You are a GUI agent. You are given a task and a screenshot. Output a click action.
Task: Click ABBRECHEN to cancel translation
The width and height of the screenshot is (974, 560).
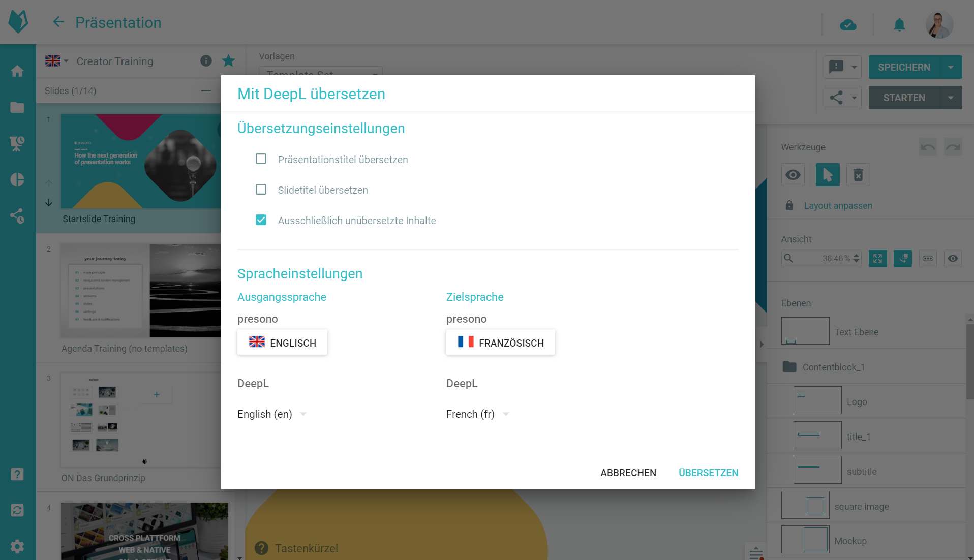click(x=628, y=473)
